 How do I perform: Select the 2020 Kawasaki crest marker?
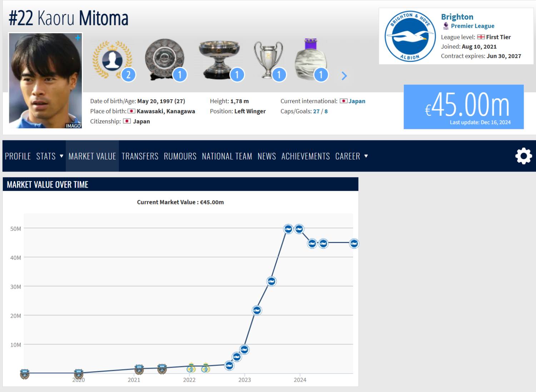coord(78,374)
